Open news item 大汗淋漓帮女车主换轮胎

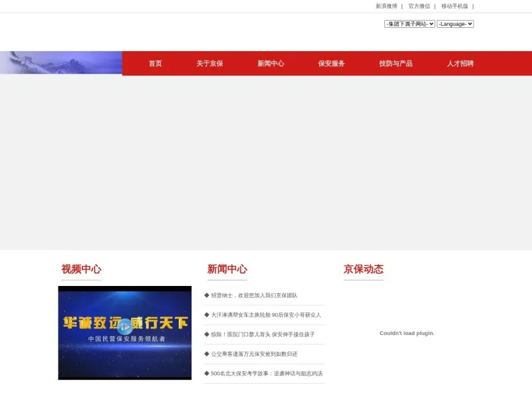(x=266, y=315)
